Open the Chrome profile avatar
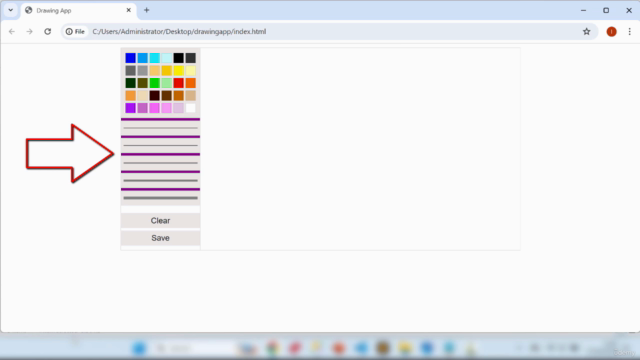This screenshot has width=640, height=360. coord(611,31)
